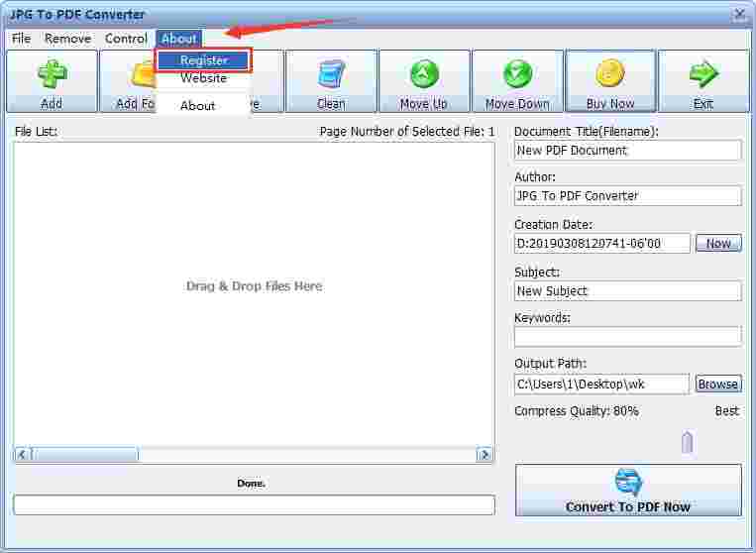The image size is (756, 553).
Task: Click the About menu in the menu bar
Action: 179,39
